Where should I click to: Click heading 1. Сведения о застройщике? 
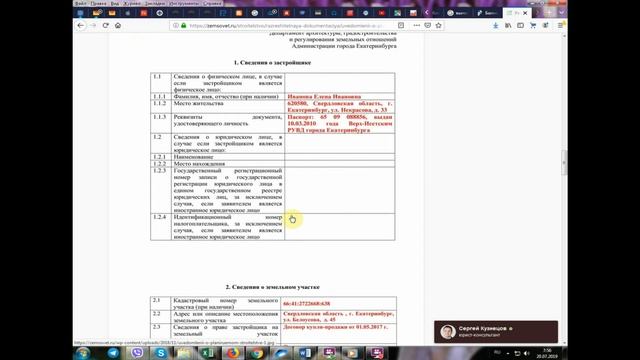272,63
